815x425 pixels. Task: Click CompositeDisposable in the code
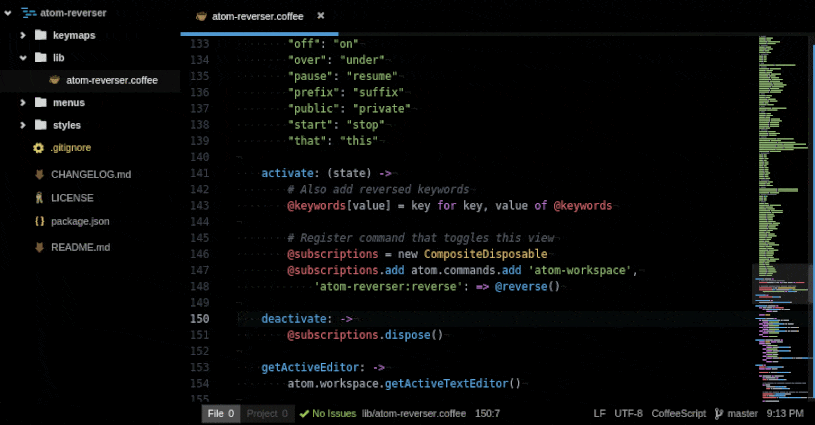coord(485,254)
